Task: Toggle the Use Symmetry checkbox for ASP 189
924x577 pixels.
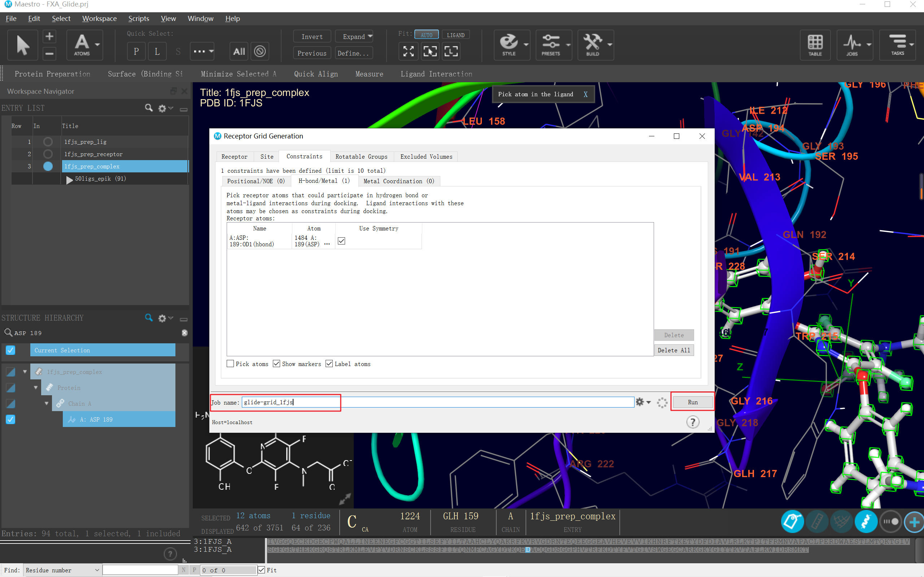Action: [341, 241]
